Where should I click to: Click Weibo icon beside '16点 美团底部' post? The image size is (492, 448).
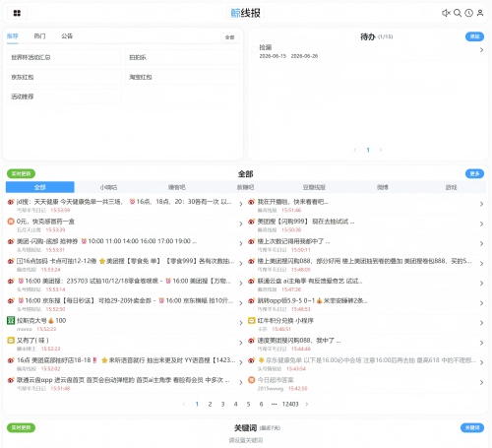click(11, 360)
